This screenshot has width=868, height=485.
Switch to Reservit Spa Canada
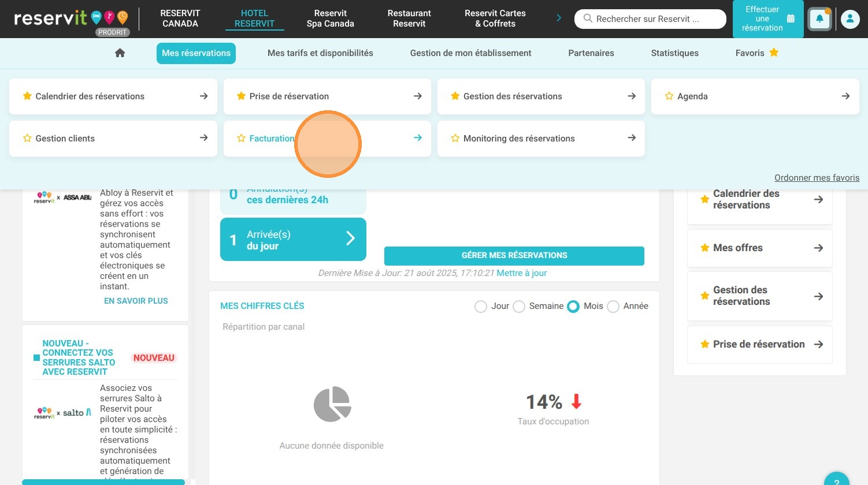331,18
